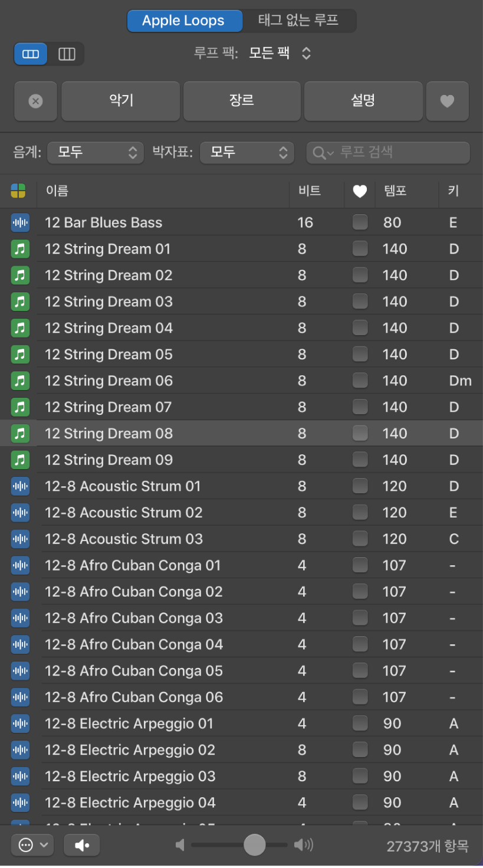The image size is (483, 868).
Task: Adjust the preview volume slider knob
Action: [x=255, y=845]
